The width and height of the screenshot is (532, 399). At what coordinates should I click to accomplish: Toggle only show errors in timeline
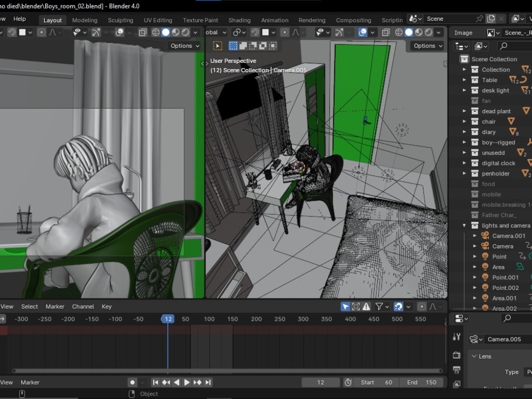pyautogui.click(x=366, y=307)
